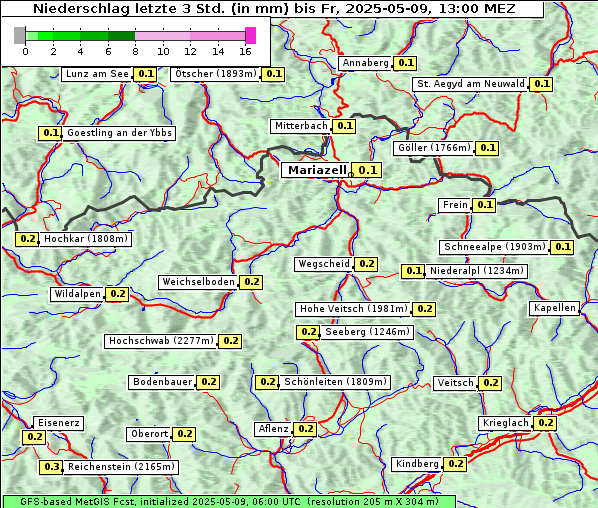The width and height of the screenshot is (598, 508).
Task: Click the grey zero swatch in legend
Action: pos(19,35)
